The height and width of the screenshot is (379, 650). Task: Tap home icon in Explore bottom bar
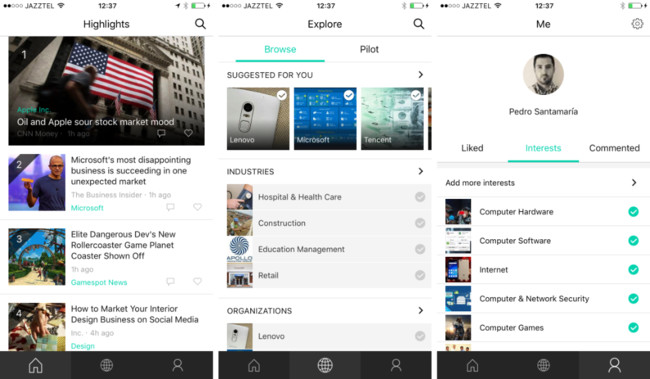click(254, 365)
